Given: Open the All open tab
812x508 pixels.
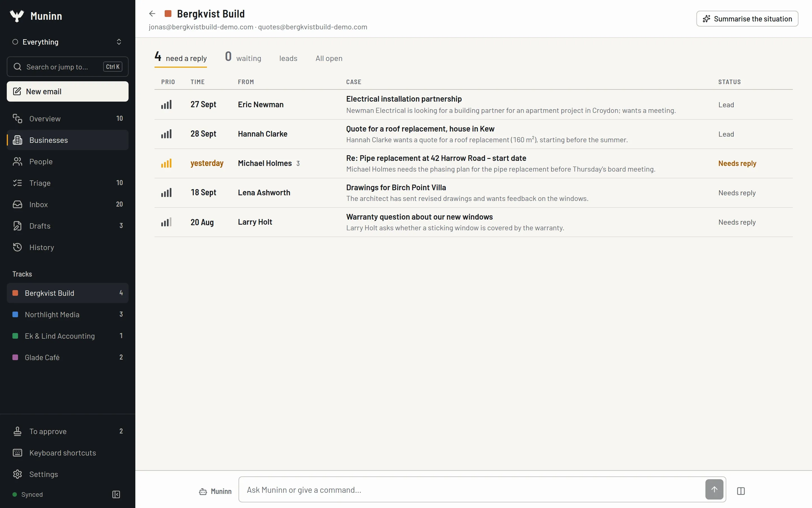Looking at the screenshot, I should [x=329, y=58].
